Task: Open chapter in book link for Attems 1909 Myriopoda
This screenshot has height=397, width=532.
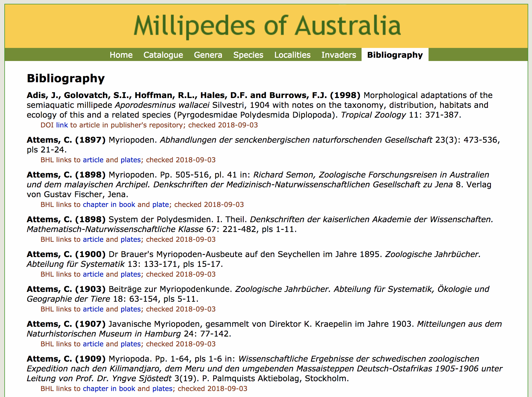Action: click(109, 389)
